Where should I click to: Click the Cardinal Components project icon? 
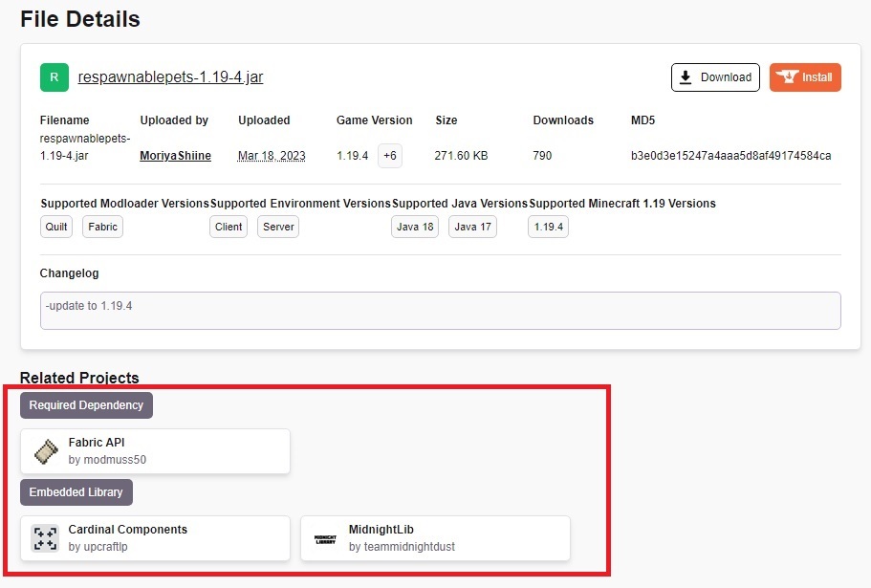pyautogui.click(x=45, y=538)
